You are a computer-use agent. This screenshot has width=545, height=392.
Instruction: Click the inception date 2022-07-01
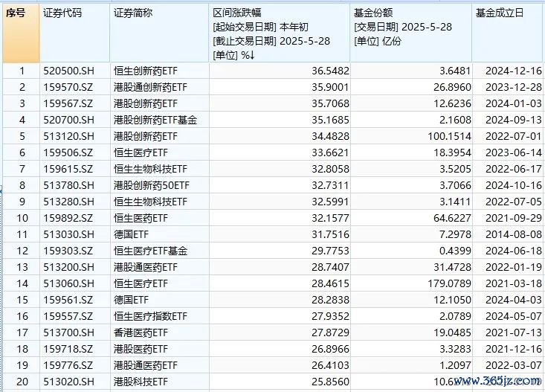pos(514,136)
